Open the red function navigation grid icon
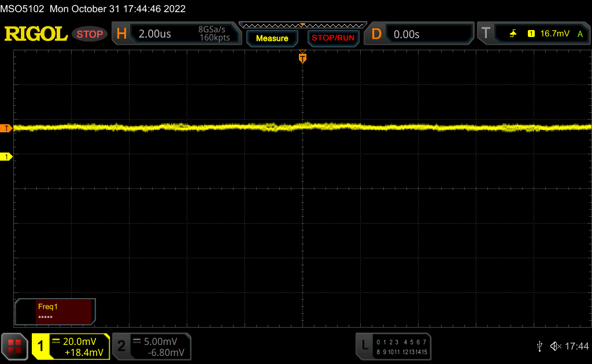This screenshot has height=364, width=592. point(14,346)
